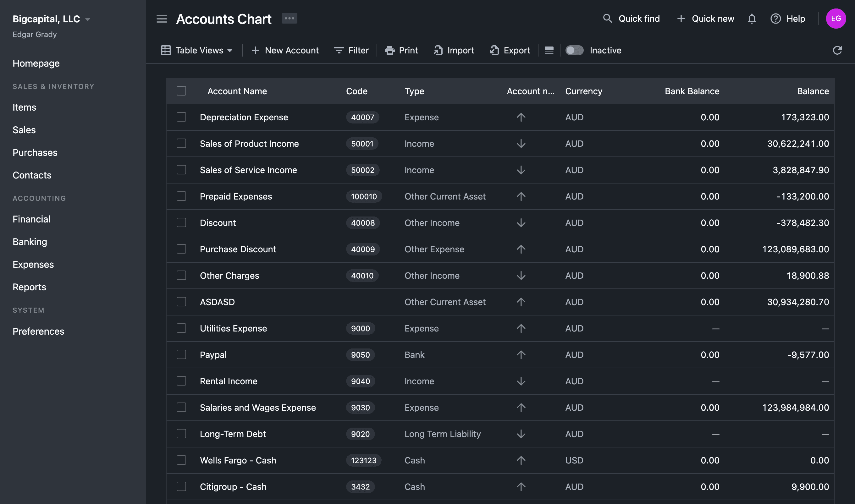Open the Expenses sidebar section
The height and width of the screenshot is (504, 855).
[x=33, y=264]
